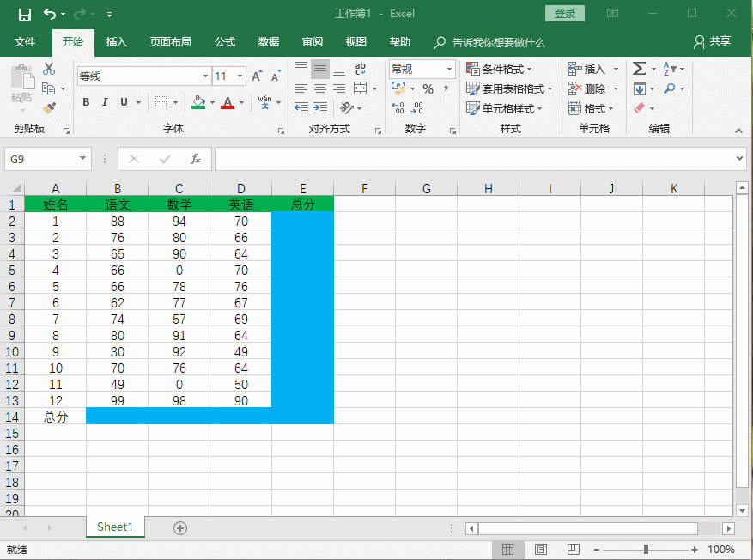
Task: Open the font name dropdown
Action: pos(205,76)
